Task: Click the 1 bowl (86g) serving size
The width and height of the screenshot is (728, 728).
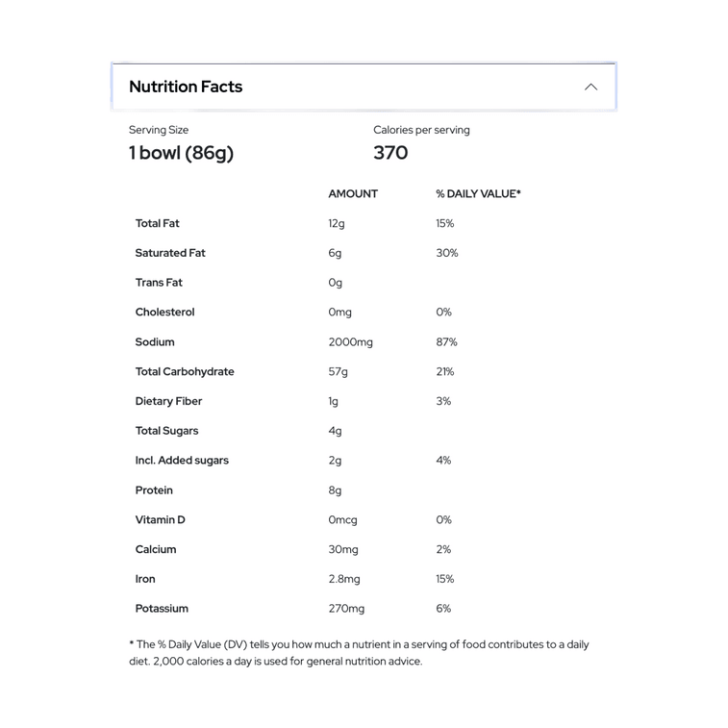Action: [x=181, y=153]
